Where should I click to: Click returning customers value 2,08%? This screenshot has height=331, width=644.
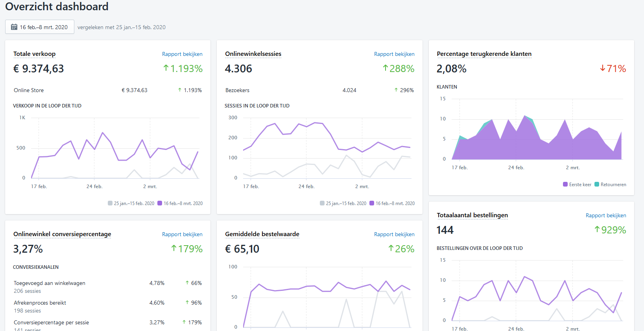pyautogui.click(x=452, y=69)
